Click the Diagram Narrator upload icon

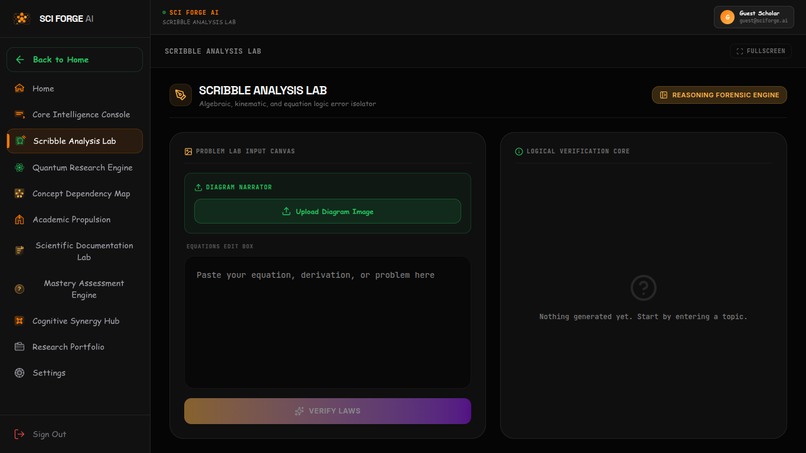click(x=198, y=187)
